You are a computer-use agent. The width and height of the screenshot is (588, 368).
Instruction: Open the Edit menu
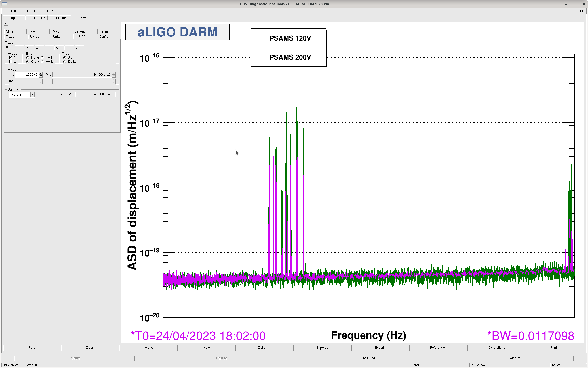(14, 11)
